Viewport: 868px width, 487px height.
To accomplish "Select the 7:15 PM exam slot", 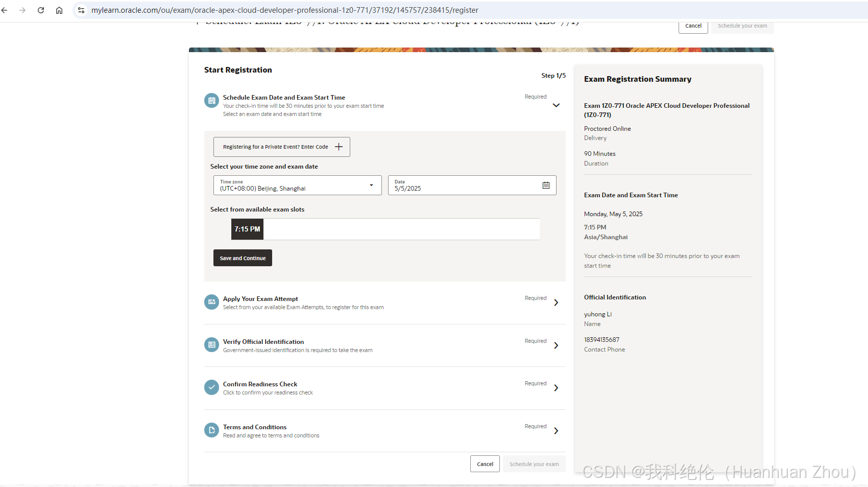I will [x=247, y=229].
